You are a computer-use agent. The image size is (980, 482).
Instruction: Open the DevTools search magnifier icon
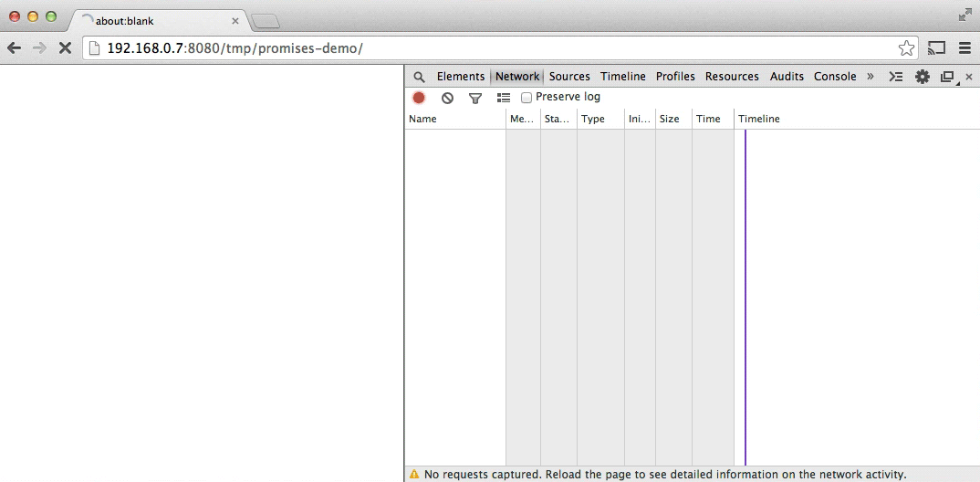(x=420, y=77)
